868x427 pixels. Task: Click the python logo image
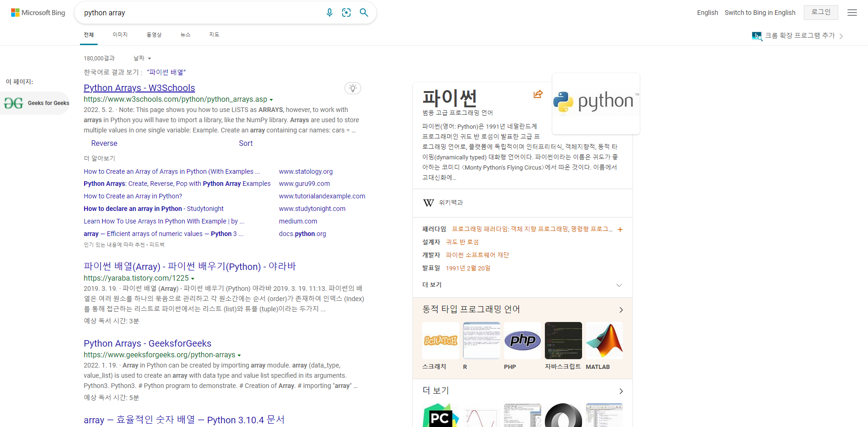(596, 103)
